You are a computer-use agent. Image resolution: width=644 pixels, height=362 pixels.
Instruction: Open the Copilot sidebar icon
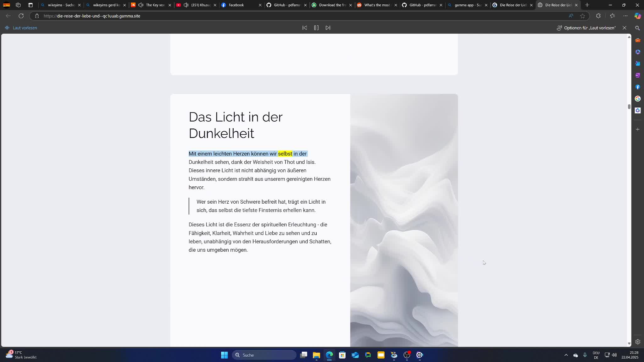tap(637, 16)
